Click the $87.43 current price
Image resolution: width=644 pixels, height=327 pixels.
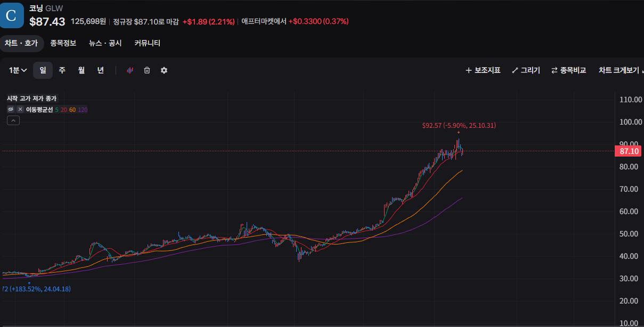[x=47, y=22]
